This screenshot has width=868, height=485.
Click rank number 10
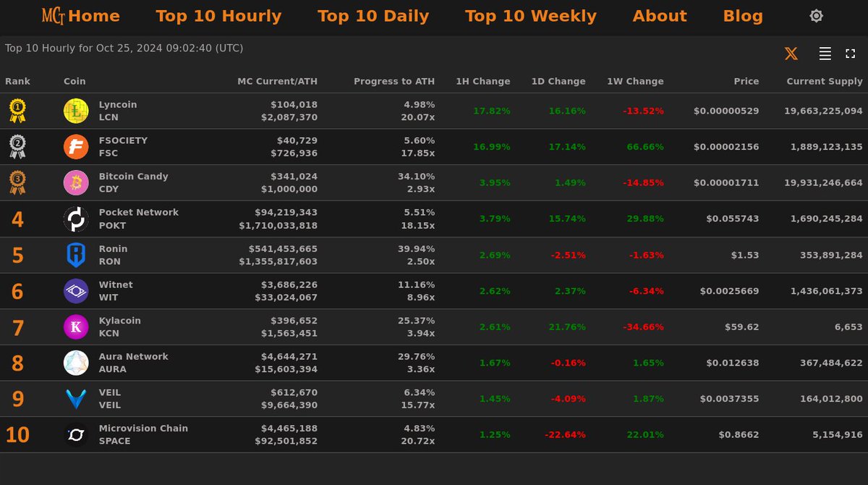tap(17, 436)
